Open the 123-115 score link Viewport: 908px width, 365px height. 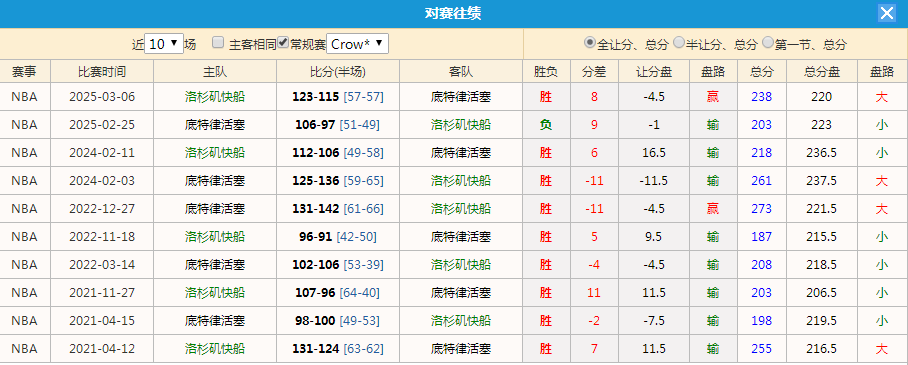pyautogui.click(x=316, y=97)
